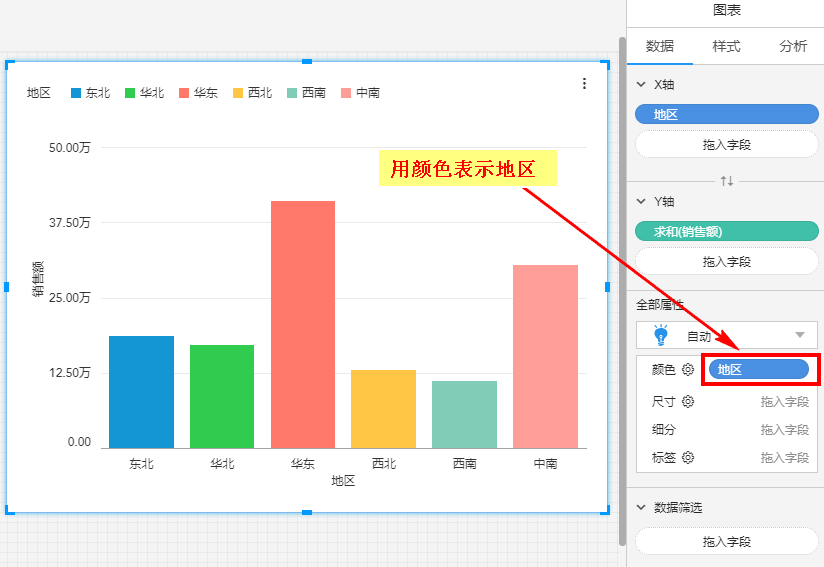Switch to the 分析 tab

[792, 46]
